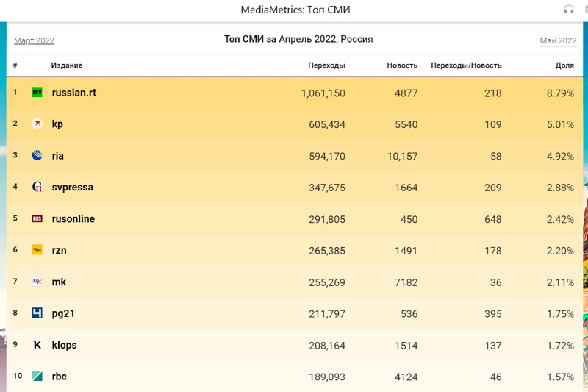Go to next month Май 2022
The height and width of the screenshot is (392, 588).
[x=557, y=41]
